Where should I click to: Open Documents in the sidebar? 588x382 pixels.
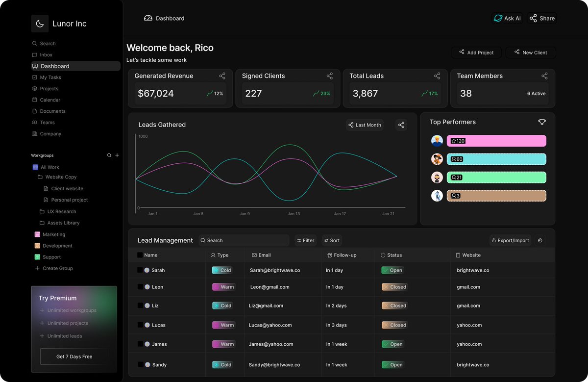pos(49,111)
